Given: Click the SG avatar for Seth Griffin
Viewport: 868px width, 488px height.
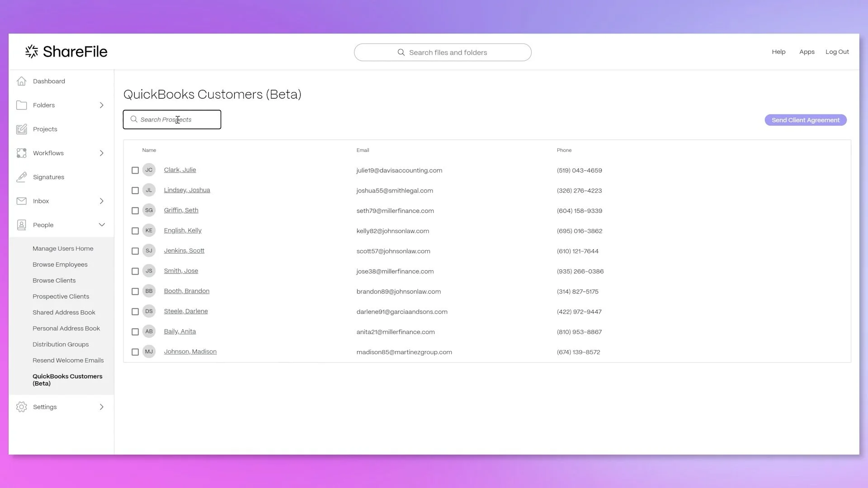Looking at the screenshot, I should pyautogui.click(x=149, y=210).
